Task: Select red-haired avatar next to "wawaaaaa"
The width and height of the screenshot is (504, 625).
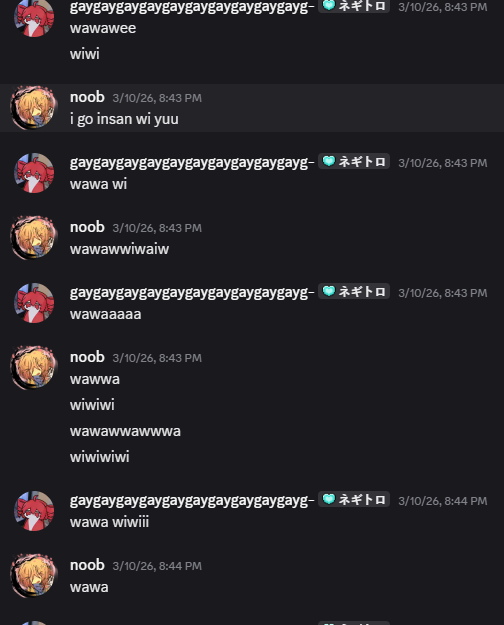Action: coord(34,303)
